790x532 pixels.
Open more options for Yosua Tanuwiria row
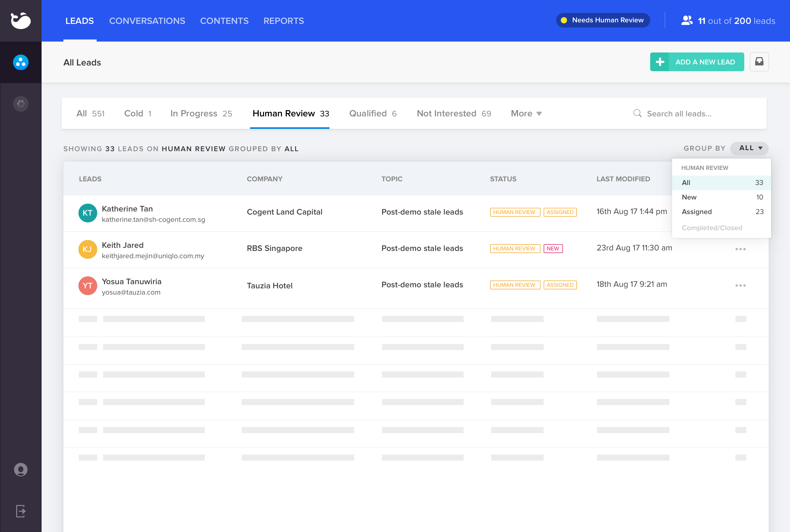pos(740,285)
